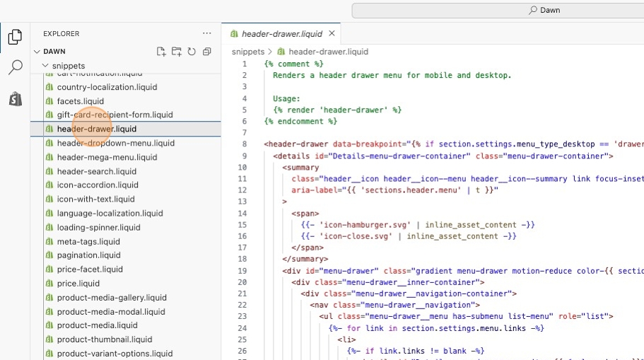Open the Explorer view in activity bar
Screen dimensions: 644x360
[x=15, y=37]
